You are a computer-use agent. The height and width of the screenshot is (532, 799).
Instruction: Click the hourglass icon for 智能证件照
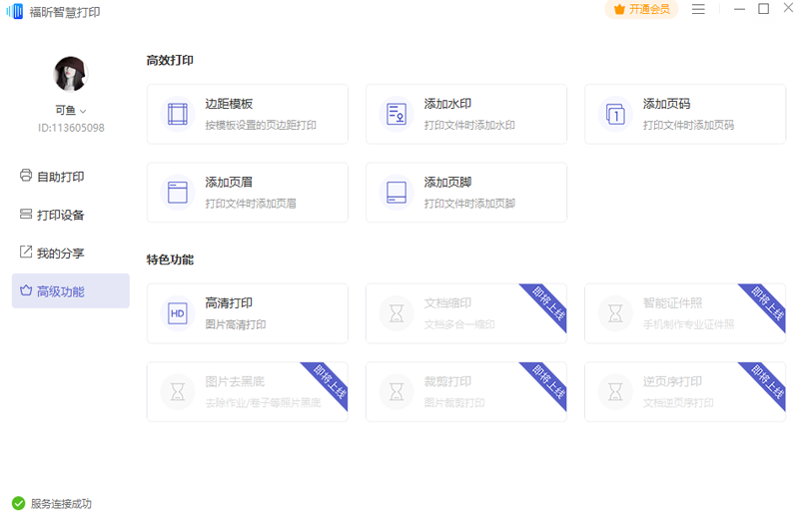point(615,313)
